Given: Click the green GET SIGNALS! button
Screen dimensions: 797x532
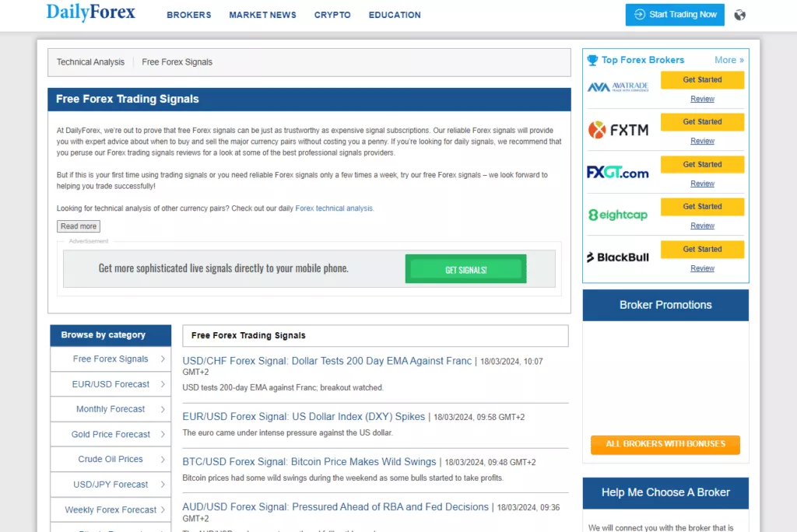Looking at the screenshot, I should 465,269.
